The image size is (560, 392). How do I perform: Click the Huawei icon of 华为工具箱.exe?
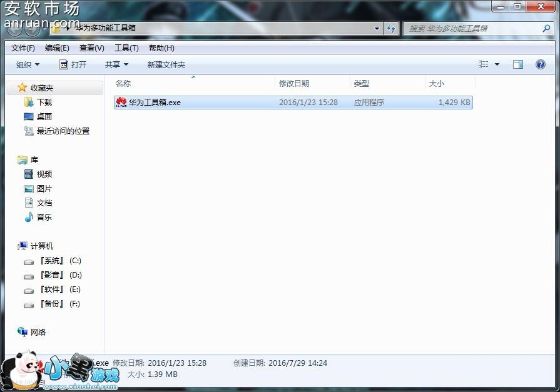[121, 102]
